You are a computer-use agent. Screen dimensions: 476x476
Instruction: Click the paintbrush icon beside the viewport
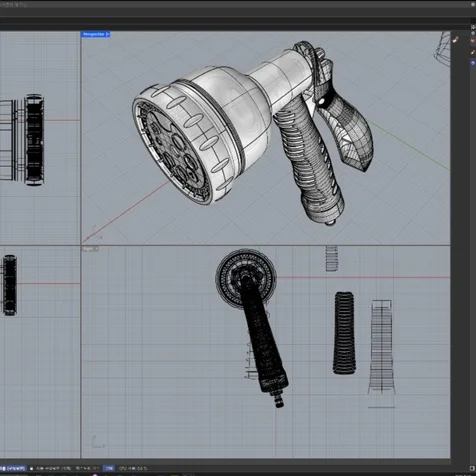coord(455,40)
